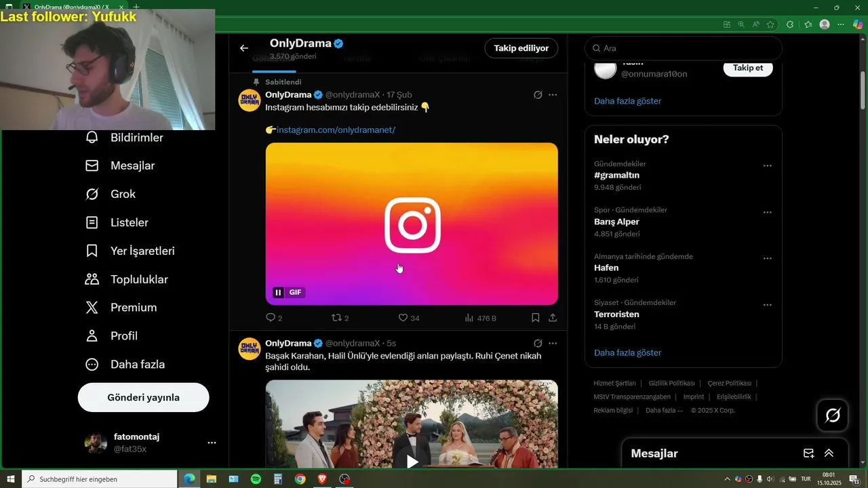Open Edge favorites list
This screenshot has width=868, height=488.
(x=808, y=24)
